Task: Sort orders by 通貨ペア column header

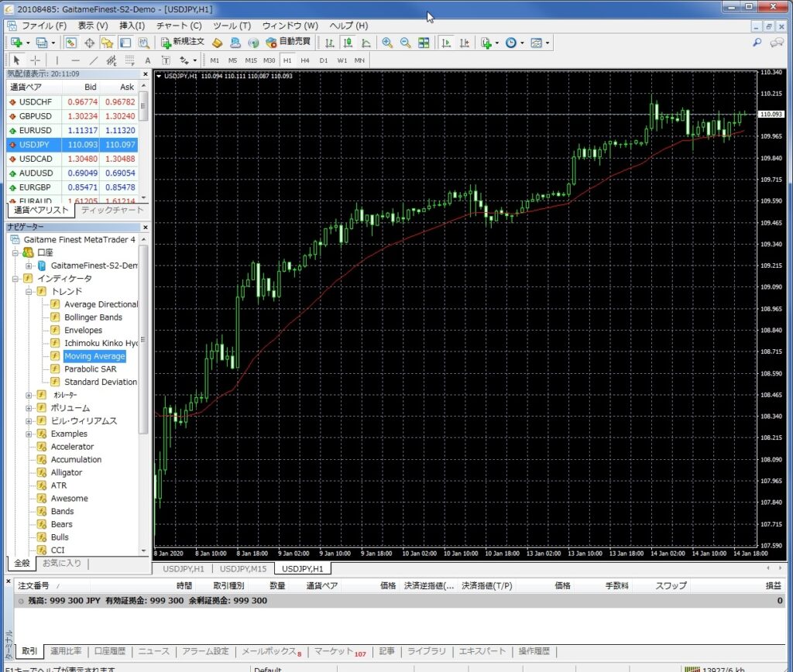Action: [321, 585]
